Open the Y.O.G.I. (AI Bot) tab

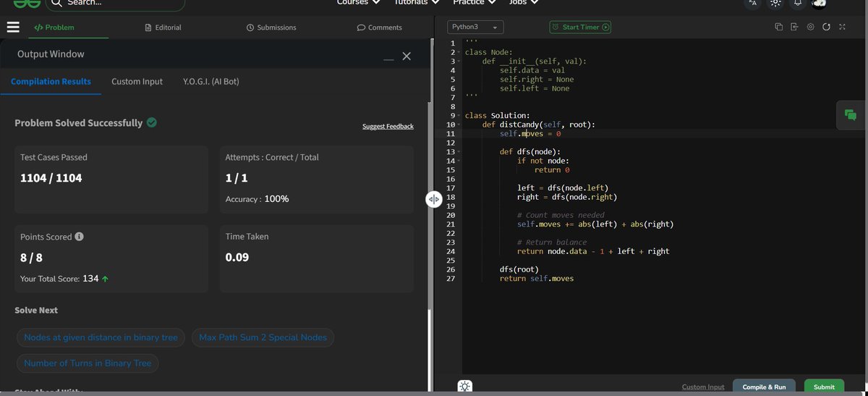(211, 82)
